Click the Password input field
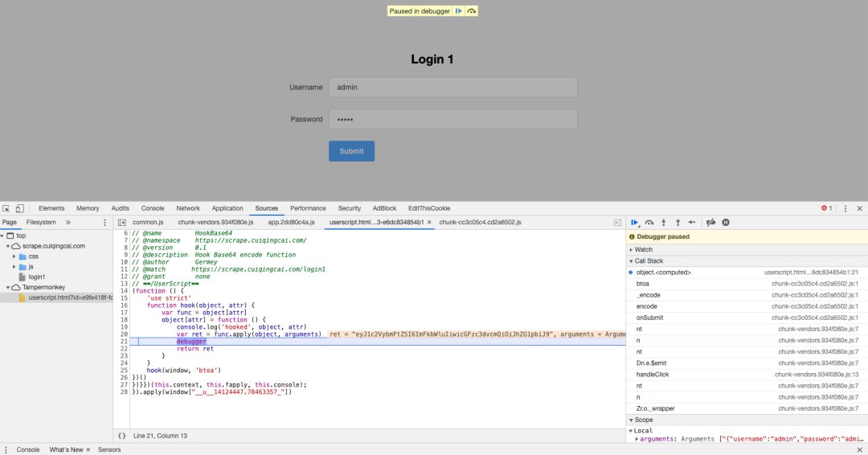 [x=452, y=119]
